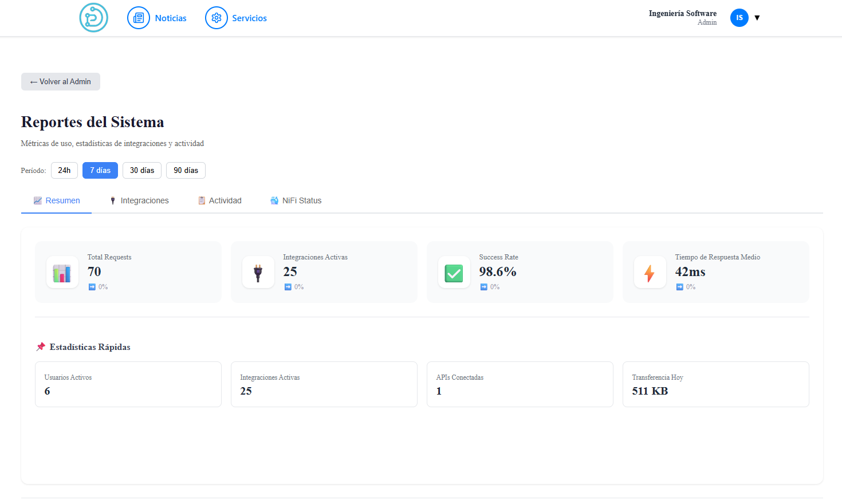This screenshot has width=842, height=504.
Task: Click the trend arrow under Integraciones Activas 25
Action: pos(288,287)
